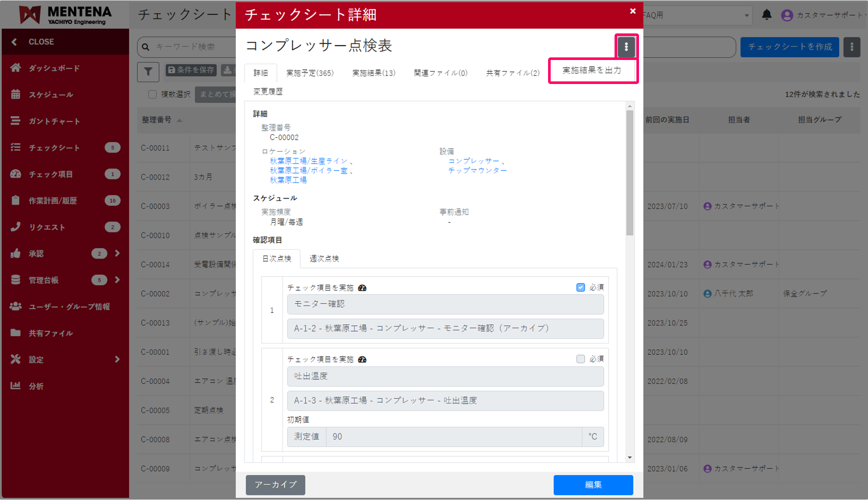The width and height of the screenshot is (868, 500).
Task: Select the 週次点検 tab
Action: click(324, 258)
